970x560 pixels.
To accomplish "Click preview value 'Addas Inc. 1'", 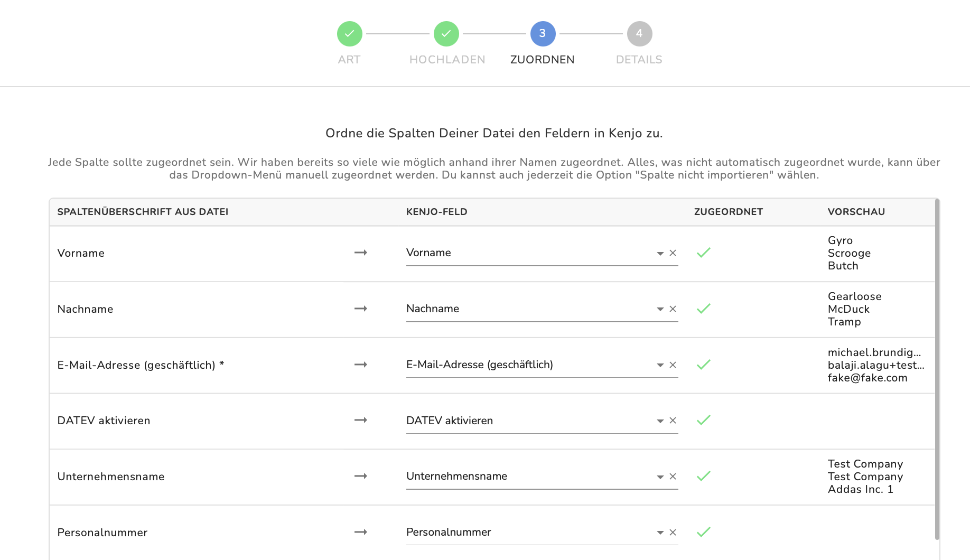I will (861, 489).
